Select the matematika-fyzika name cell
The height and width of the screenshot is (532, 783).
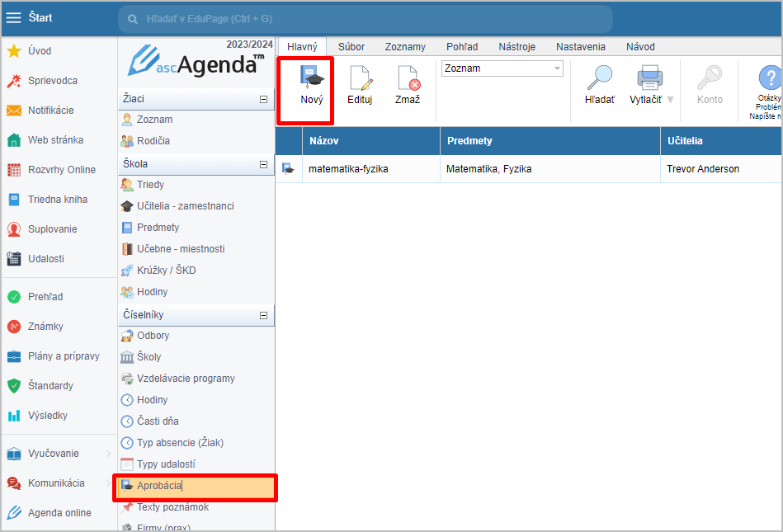click(371, 169)
